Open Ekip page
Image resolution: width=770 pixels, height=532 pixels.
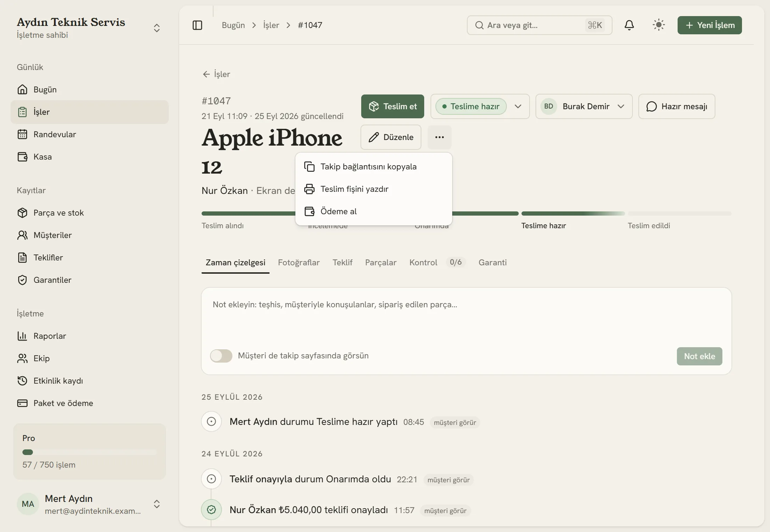90,358
